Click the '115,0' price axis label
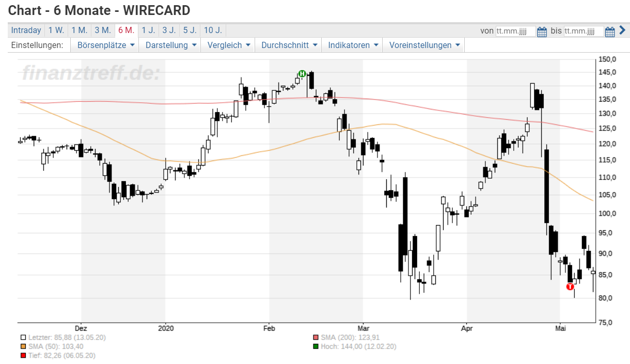Viewport: 630px width, 364px height. point(608,161)
